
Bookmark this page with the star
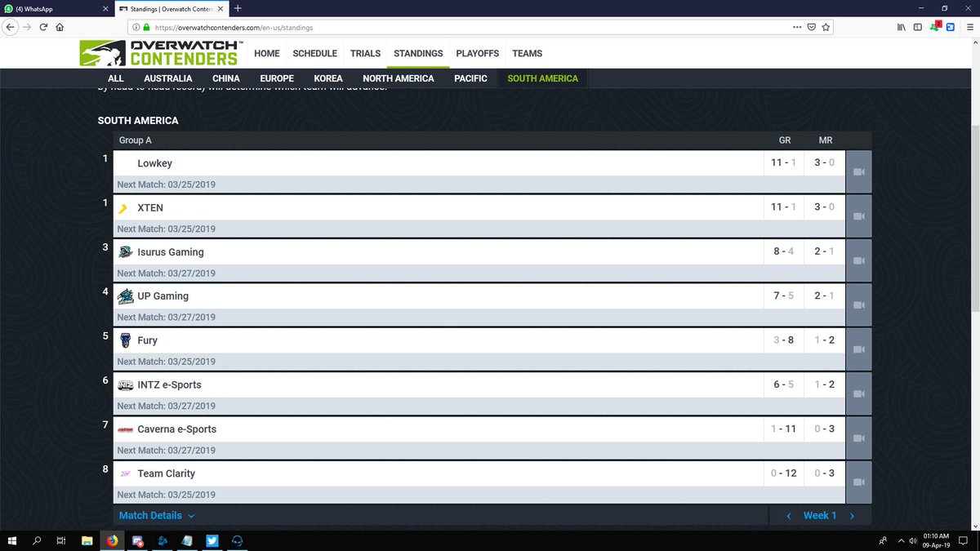(826, 27)
